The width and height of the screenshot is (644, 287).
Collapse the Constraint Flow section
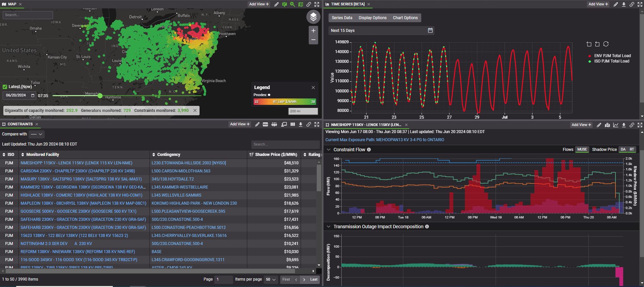329,150
